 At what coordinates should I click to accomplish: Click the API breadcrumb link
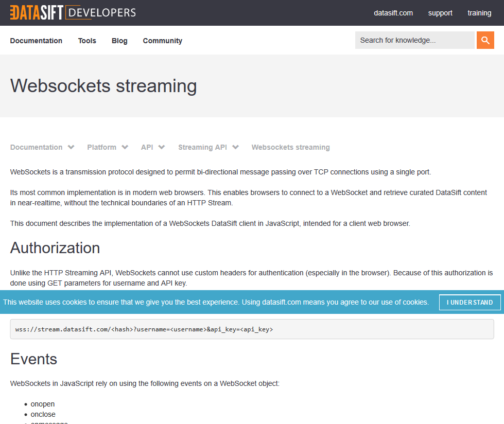point(147,147)
